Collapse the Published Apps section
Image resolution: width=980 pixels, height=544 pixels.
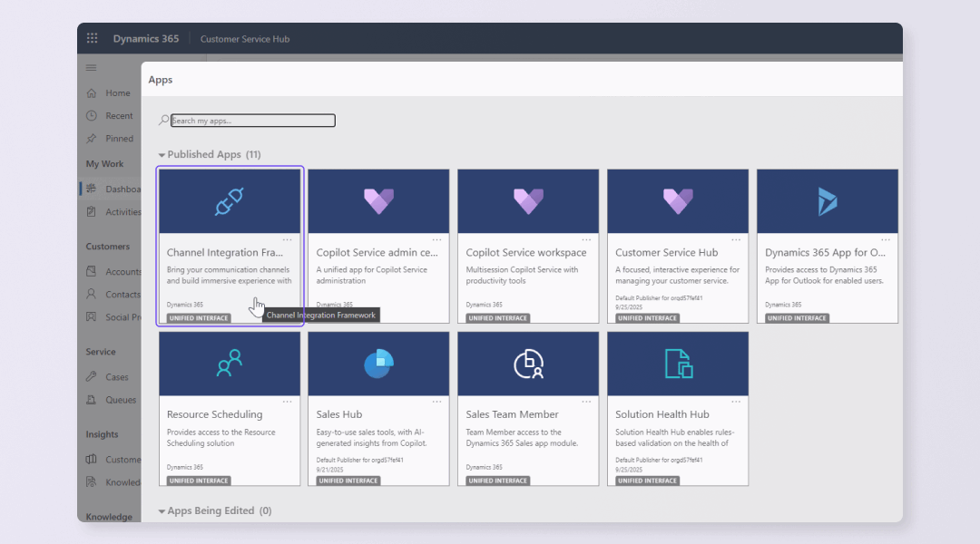[x=162, y=155]
